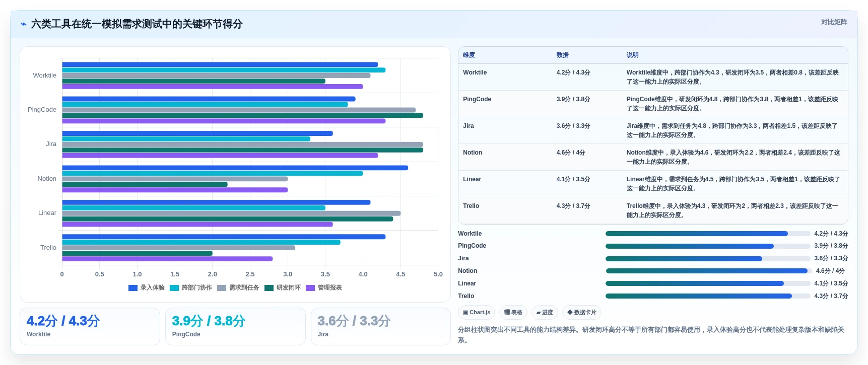Click the gray 需求到任务 bar for Linear
The image size is (868, 365).
tap(232, 213)
